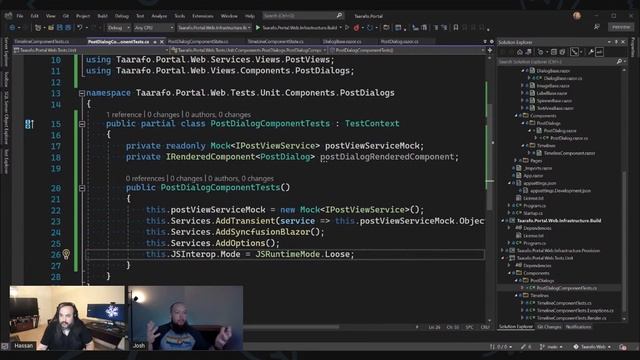Collapse the class block at line 15
The height and width of the screenshot is (360, 640).
(x=82, y=124)
